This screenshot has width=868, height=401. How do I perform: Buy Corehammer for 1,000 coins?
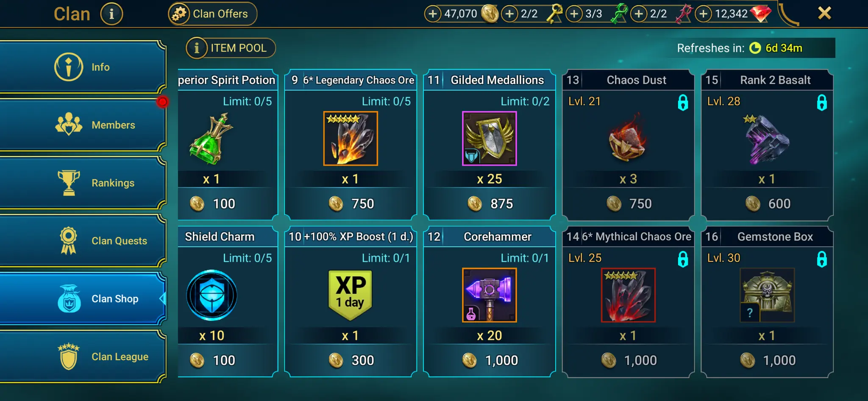pyautogui.click(x=490, y=360)
